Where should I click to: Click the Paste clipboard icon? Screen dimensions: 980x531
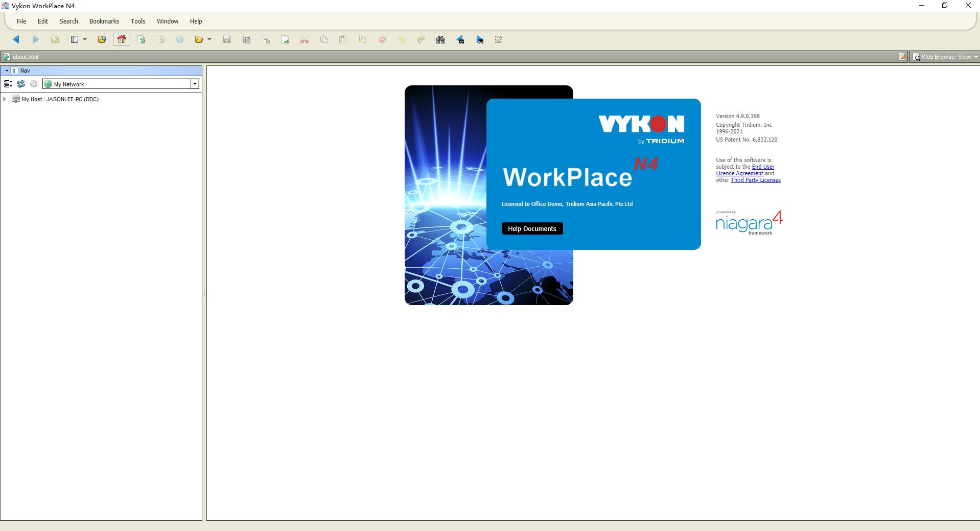(343, 39)
